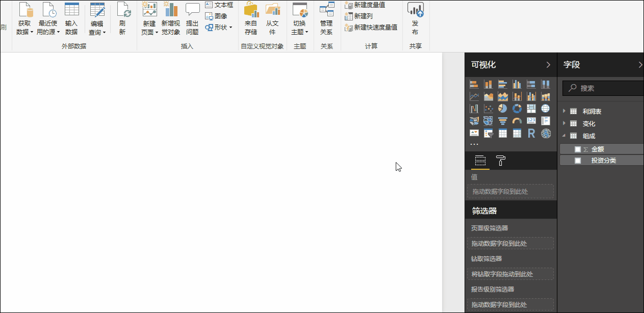
Task: Select the 100% stacked column chart visual
Action: [x=546, y=84]
